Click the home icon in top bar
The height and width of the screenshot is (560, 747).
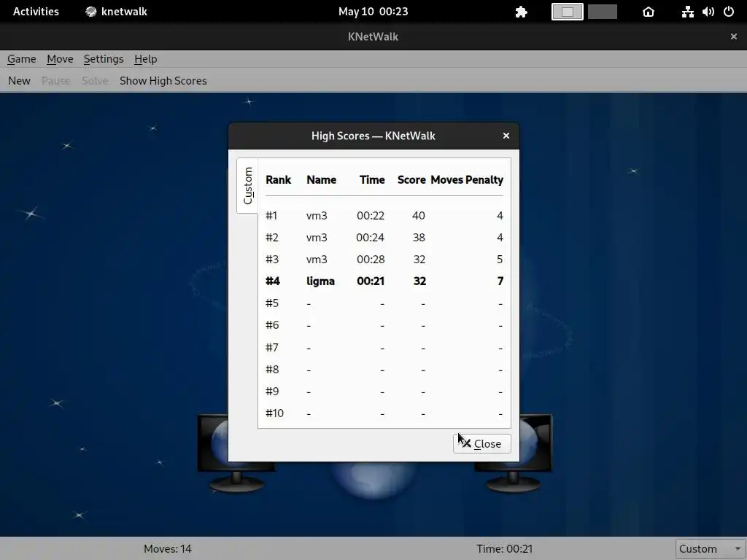coord(649,12)
